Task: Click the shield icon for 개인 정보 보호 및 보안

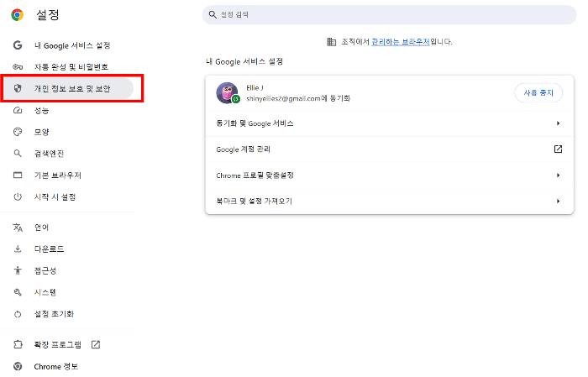Action: tap(18, 88)
